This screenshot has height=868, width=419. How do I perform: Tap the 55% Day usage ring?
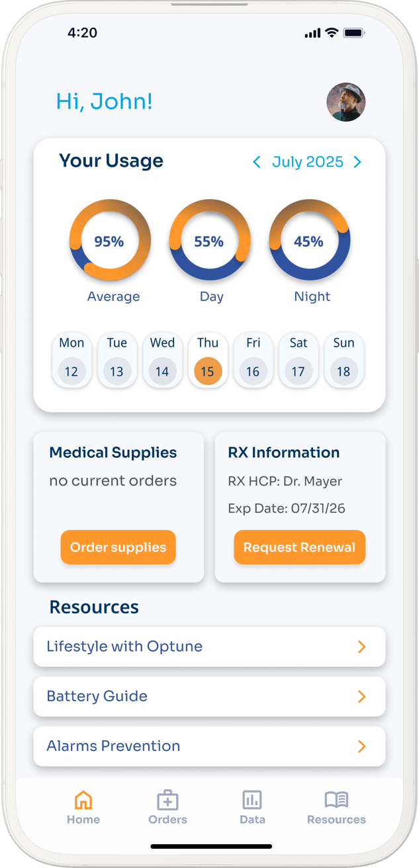pyautogui.click(x=209, y=241)
